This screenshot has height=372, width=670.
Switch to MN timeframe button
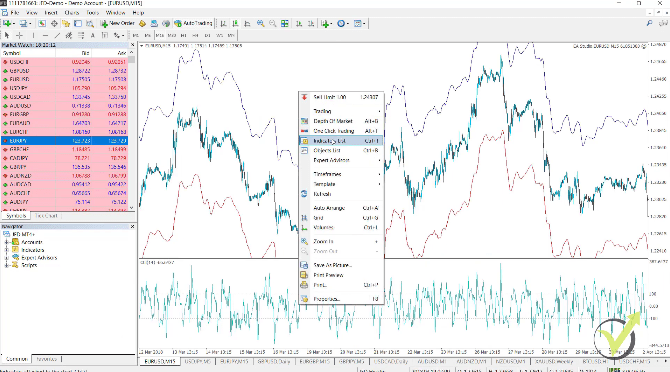[231, 35]
